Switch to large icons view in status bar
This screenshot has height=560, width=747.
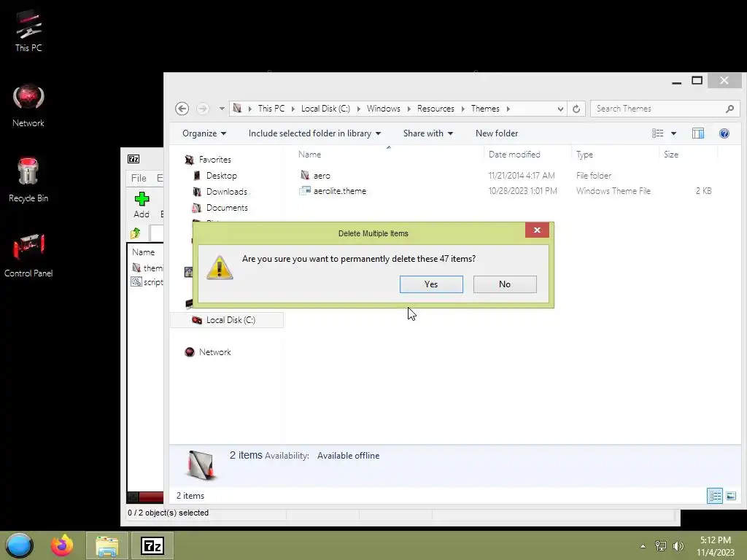click(731, 496)
